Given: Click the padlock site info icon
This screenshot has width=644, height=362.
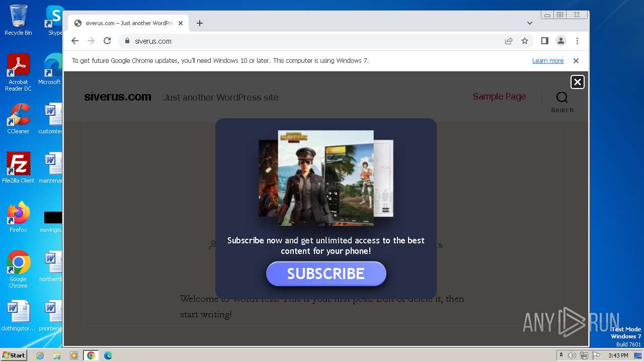Looking at the screenshot, I should click(127, 41).
